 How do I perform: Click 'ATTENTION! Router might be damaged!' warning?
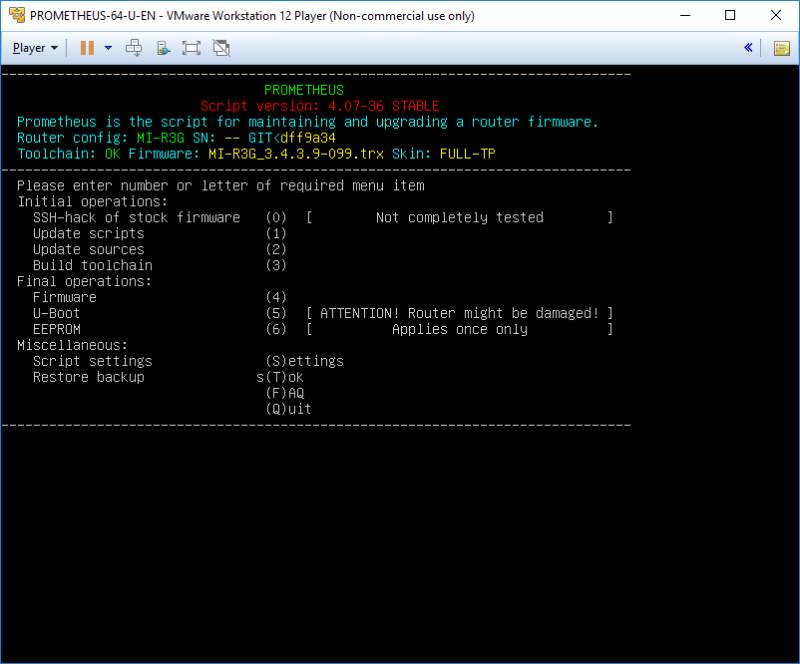click(x=459, y=313)
